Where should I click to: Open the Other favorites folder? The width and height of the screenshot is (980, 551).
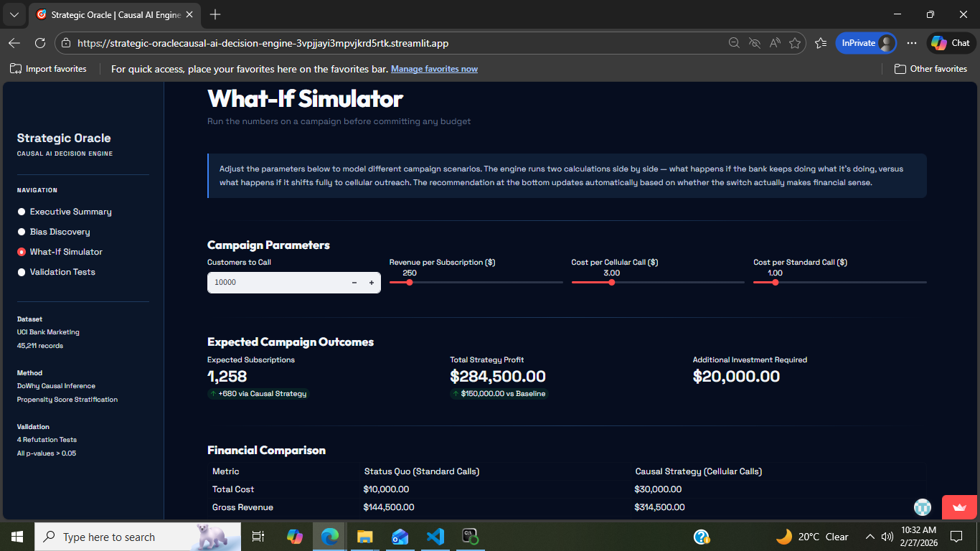[x=930, y=69]
